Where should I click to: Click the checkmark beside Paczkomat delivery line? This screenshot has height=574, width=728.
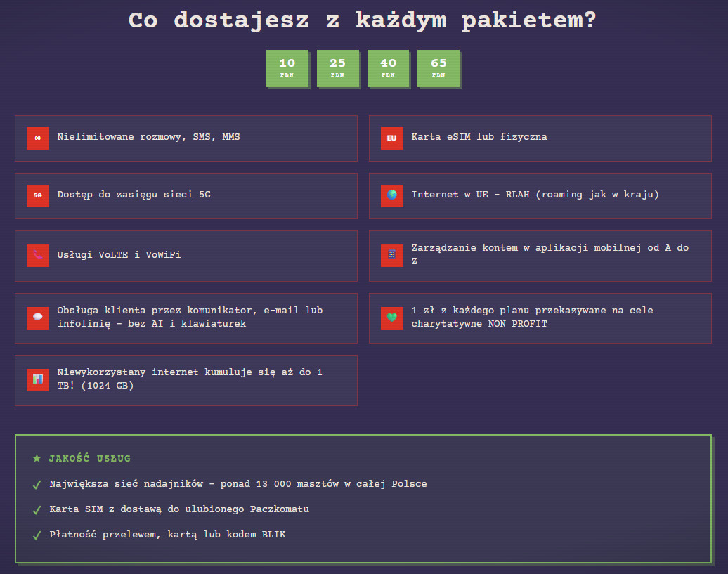pyautogui.click(x=37, y=510)
